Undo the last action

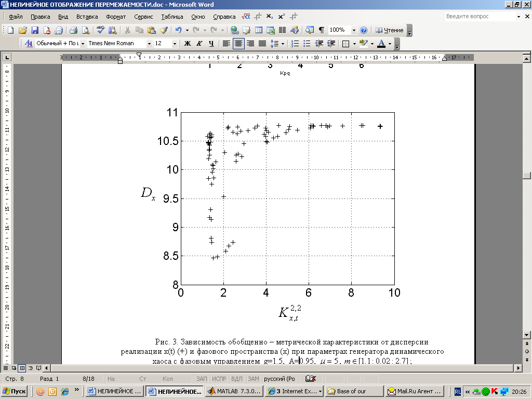[x=179, y=30]
